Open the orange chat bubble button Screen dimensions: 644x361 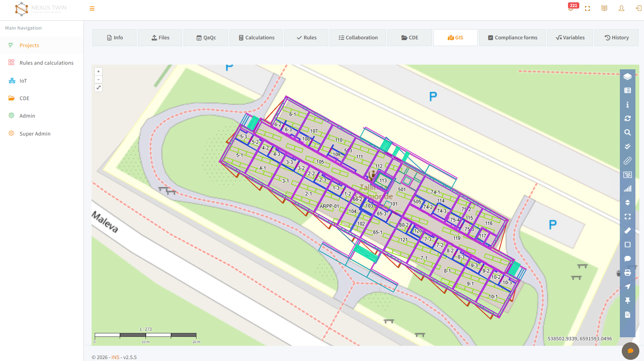630,351
